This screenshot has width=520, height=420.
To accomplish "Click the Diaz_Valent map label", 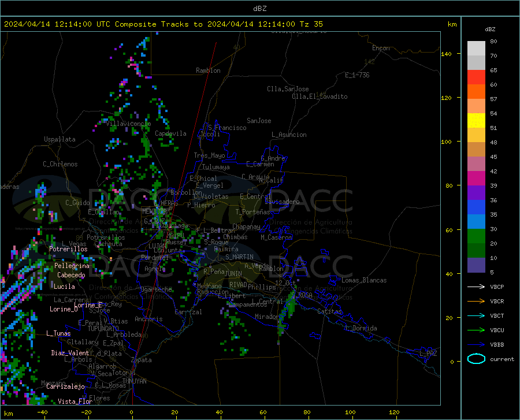I will point(70,353).
